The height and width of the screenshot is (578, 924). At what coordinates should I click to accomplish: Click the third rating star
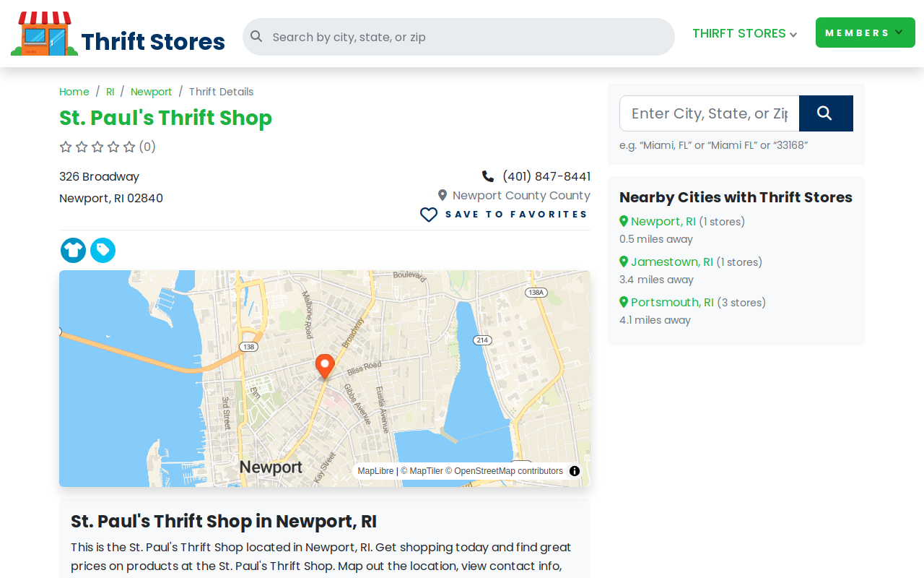coord(97,147)
